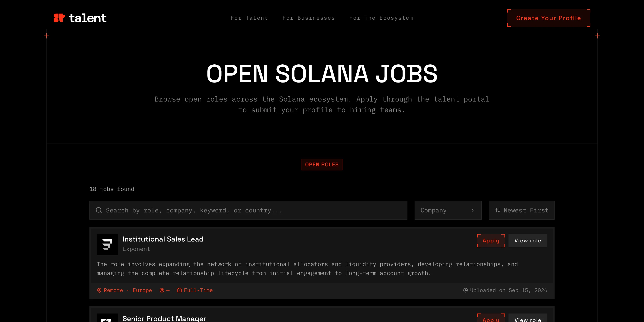Image resolution: width=644 pixels, height=322 pixels.
Task: Click the Full-Time tag
Action: 198,290
